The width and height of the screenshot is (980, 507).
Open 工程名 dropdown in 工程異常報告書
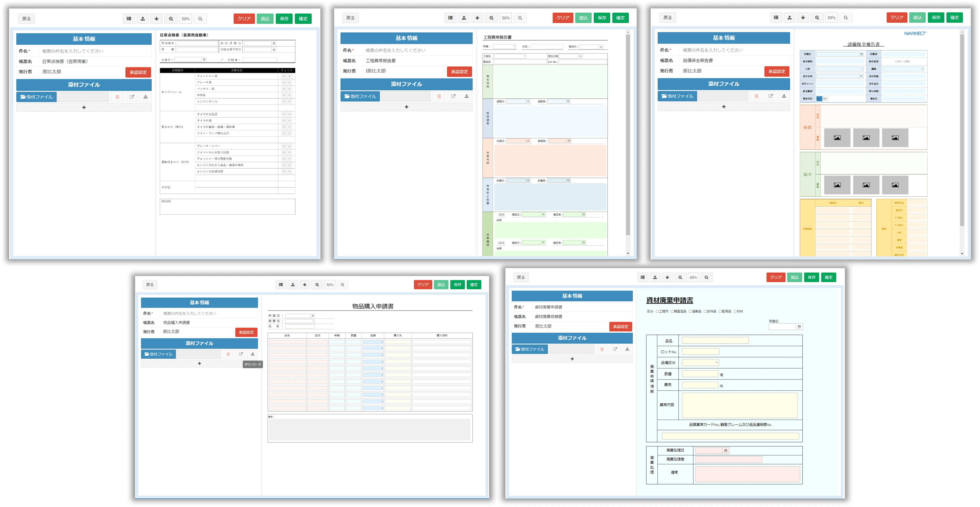510,56
